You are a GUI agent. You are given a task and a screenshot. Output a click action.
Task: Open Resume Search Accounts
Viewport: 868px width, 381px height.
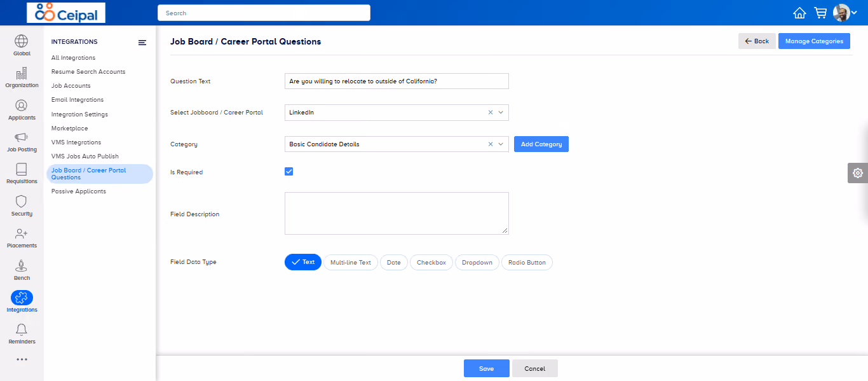click(88, 72)
